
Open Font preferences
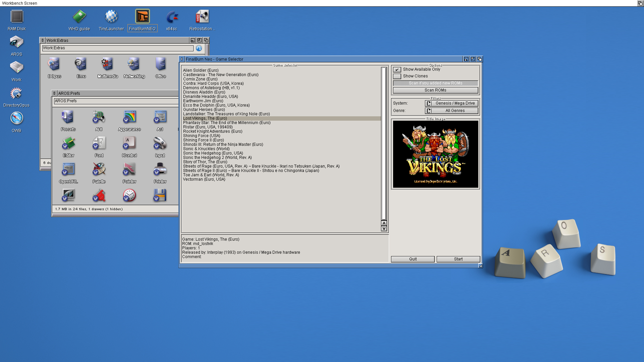99,147
